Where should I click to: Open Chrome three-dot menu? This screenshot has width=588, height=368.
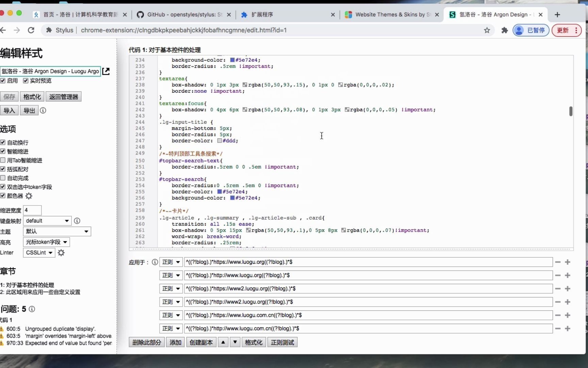(x=576, y=30)
